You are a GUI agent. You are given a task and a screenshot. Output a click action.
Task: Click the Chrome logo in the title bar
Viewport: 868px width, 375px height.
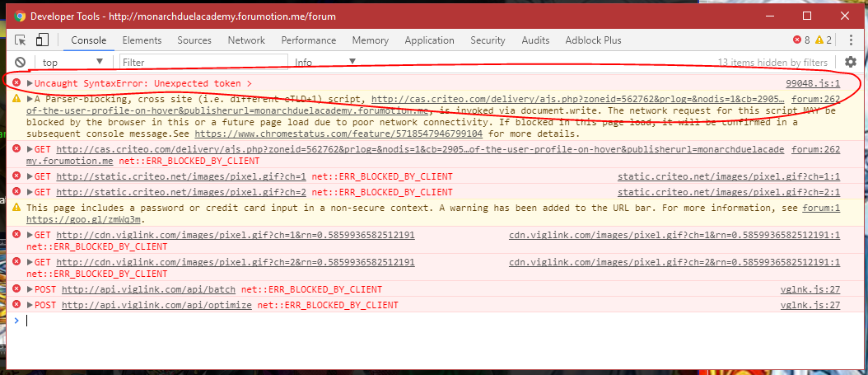pyautogui.click(x=20, y=16)
